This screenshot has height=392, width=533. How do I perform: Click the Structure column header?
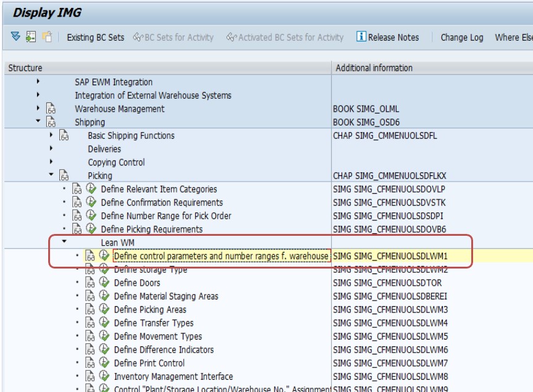[167, 68]
